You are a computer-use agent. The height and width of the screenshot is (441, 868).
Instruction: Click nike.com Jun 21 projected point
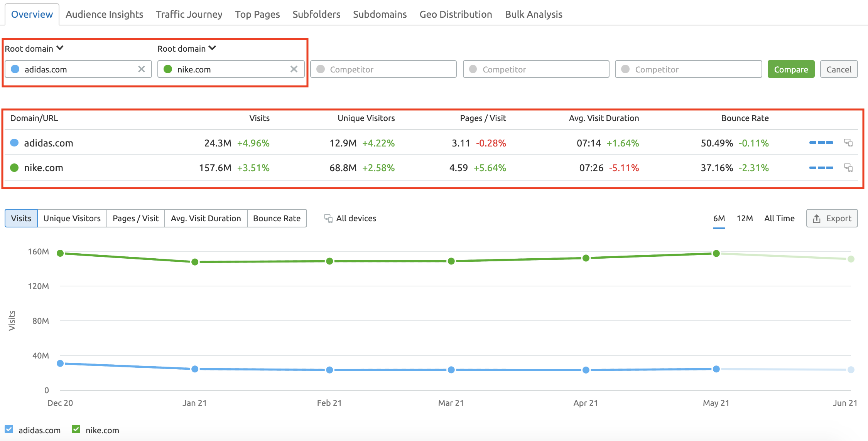pos(851,259)
